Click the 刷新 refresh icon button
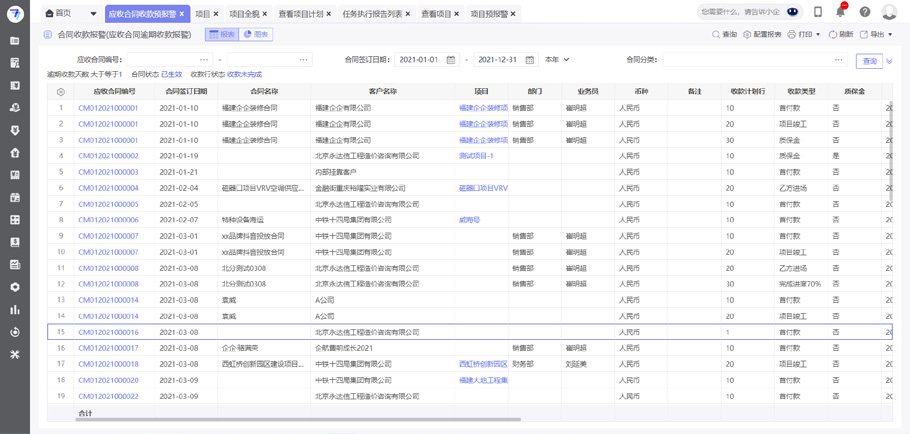The height and width of the screenshot is (434, 910). pos(840,34)
